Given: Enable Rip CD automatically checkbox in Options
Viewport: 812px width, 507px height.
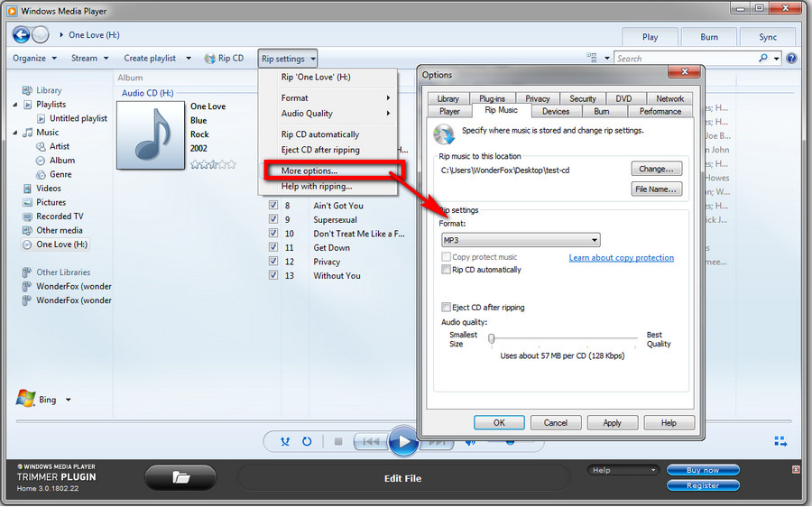Looking at the screenshot, I should (446, 270).
